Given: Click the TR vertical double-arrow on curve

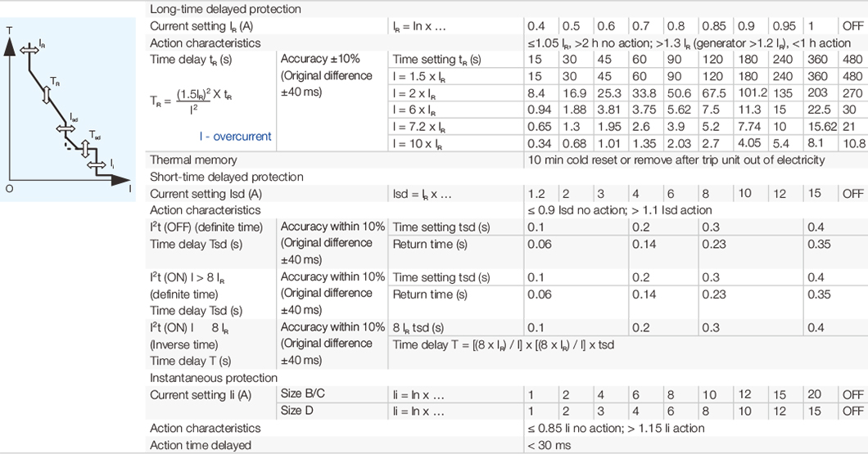Looking at the screenshot, I should (47, 96).
